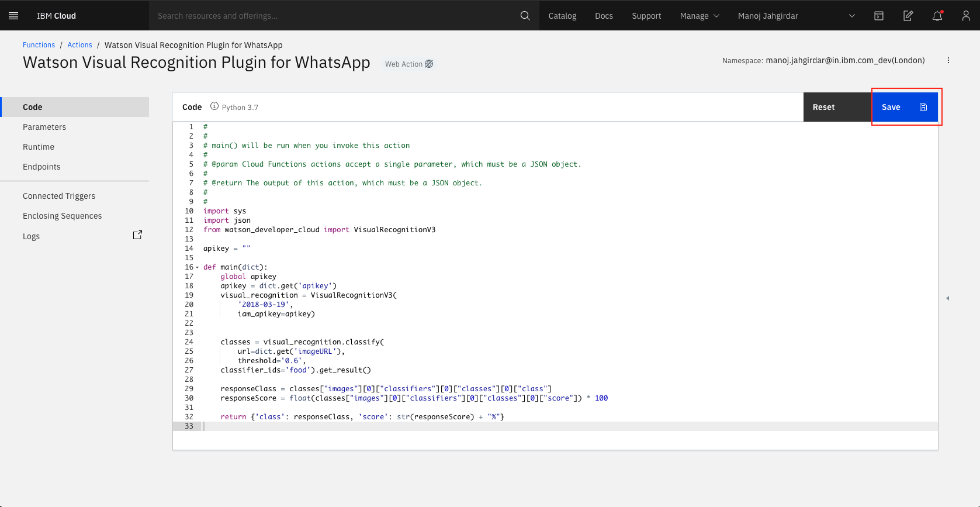Viewport: 980px width, 507px height.
Task: Click the Web Action label
Action: pos(404,64)
